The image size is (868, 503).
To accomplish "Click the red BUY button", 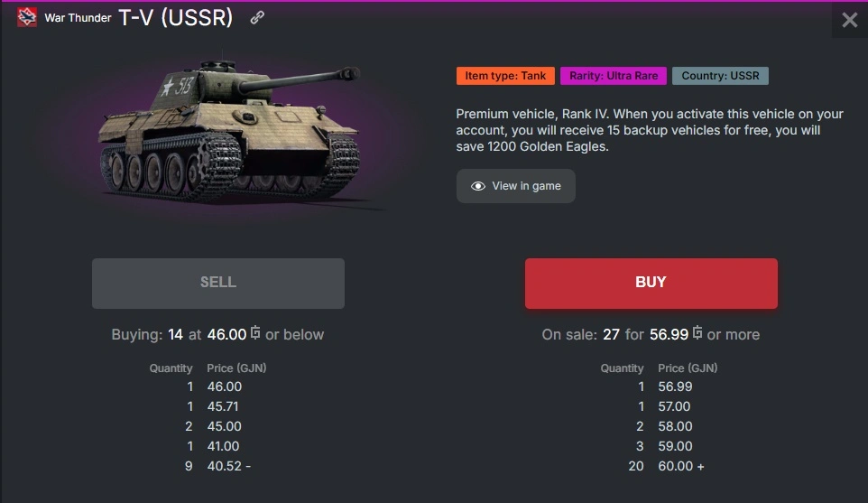I will click(x=651, y=284).
